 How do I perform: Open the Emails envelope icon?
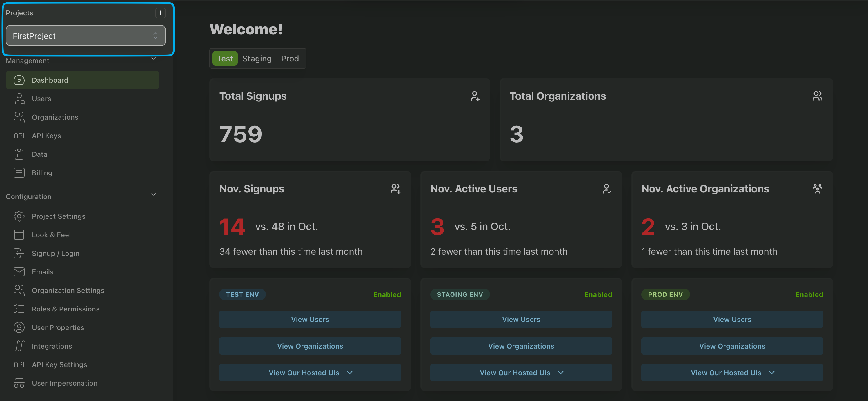19,272
